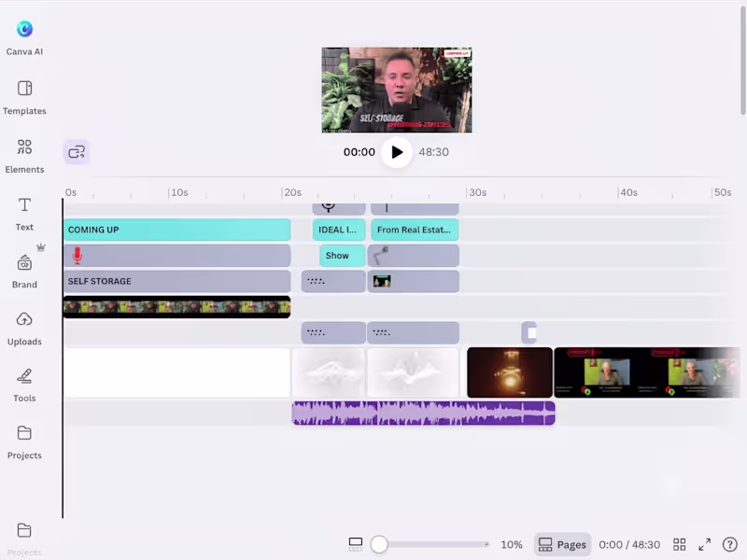
Task: Play the video preview
Action: 397,152
